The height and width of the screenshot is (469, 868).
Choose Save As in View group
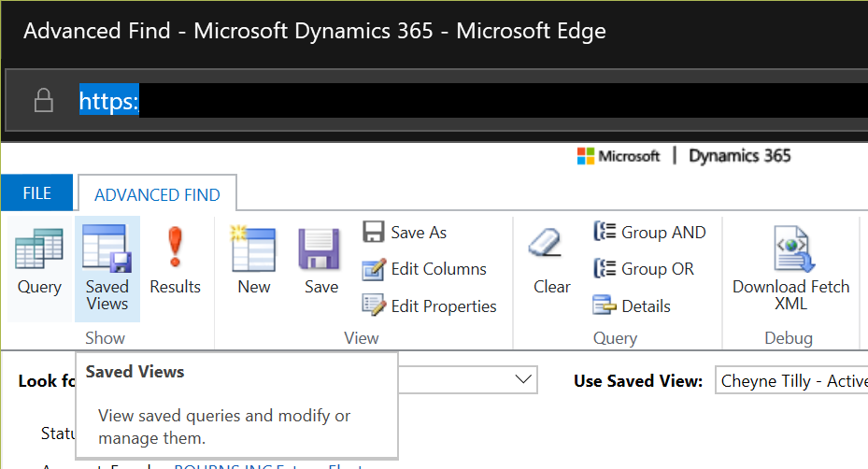click(405, 233)
